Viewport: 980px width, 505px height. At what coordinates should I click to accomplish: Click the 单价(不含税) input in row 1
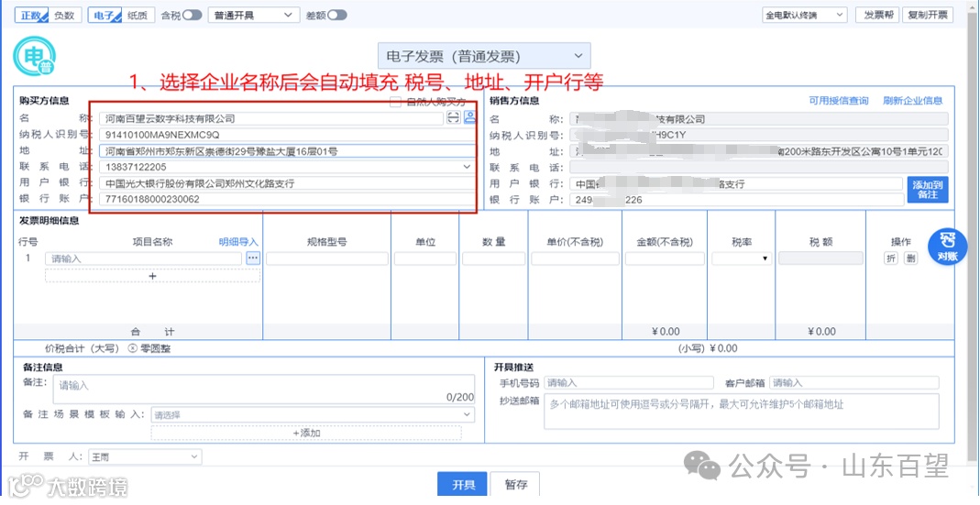(x=575, y=258)
